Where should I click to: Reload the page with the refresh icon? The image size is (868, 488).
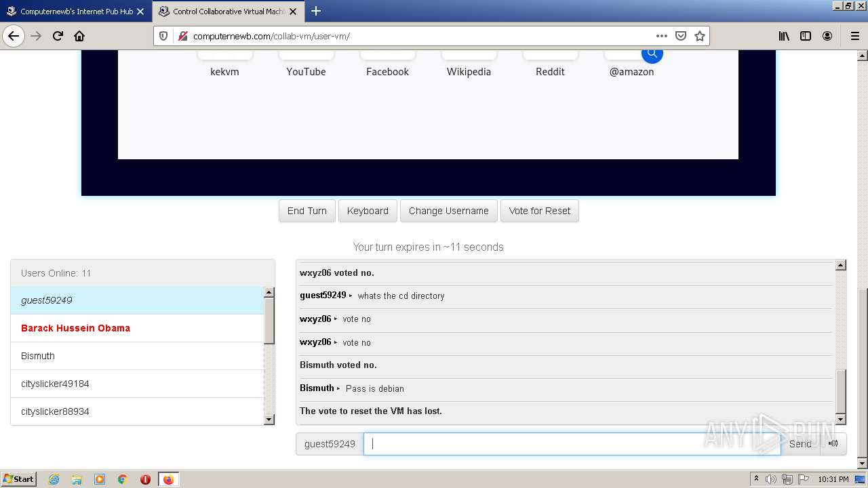[58, 36]
